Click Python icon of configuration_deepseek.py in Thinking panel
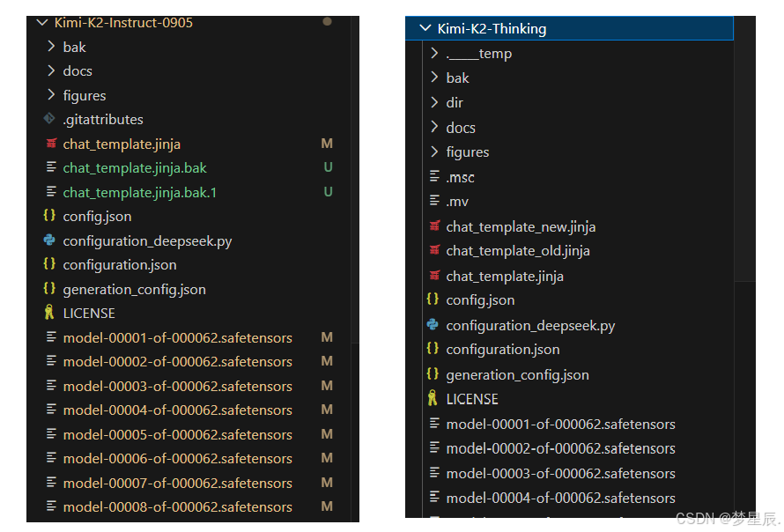 point(433,324)
